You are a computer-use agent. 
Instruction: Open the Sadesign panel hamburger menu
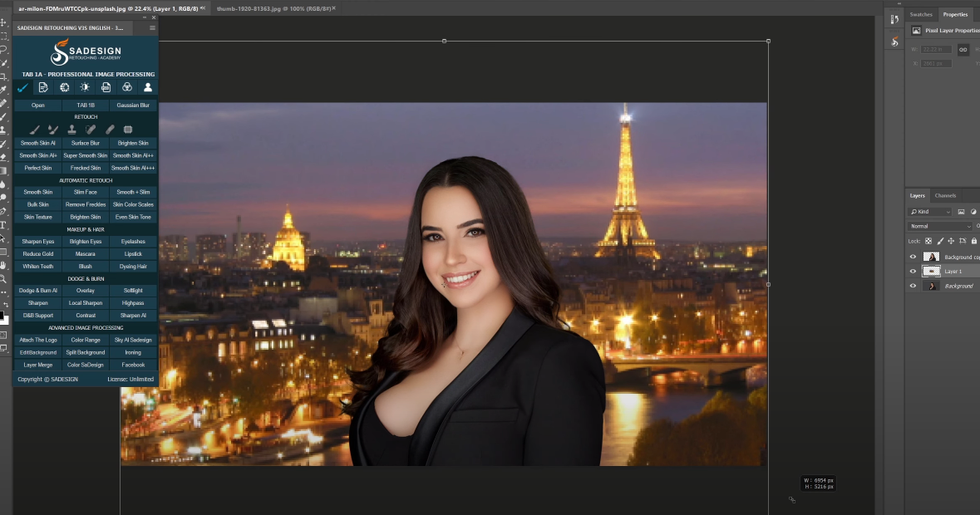tap(152, 28)
